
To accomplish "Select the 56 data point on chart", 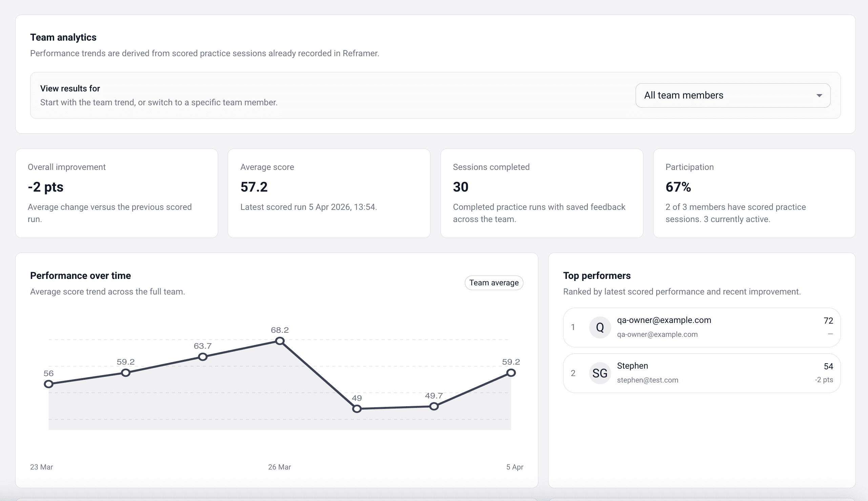I will pos(48,384).
